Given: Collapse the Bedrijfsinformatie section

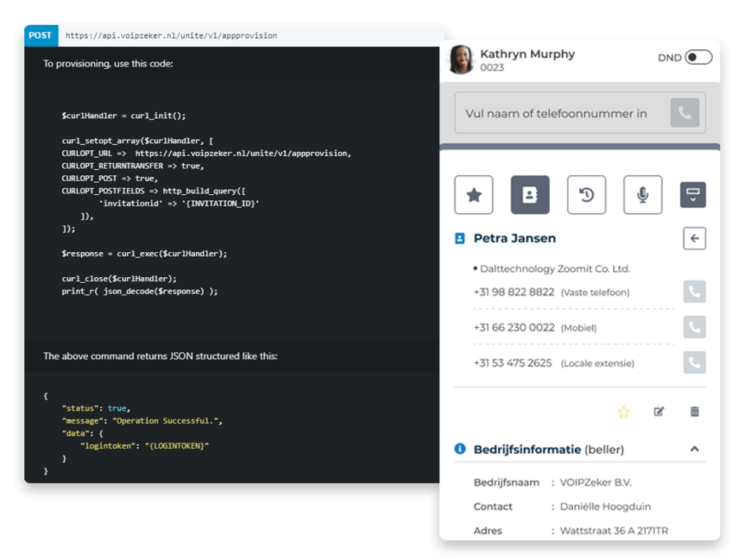Looking at the screenshot, I should coord(694,449).
